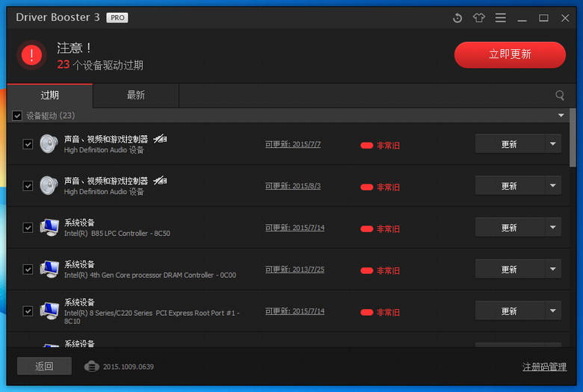Click the red warning exclamation icon
Viewport: 583px width, 392px height.
point(32,55)
